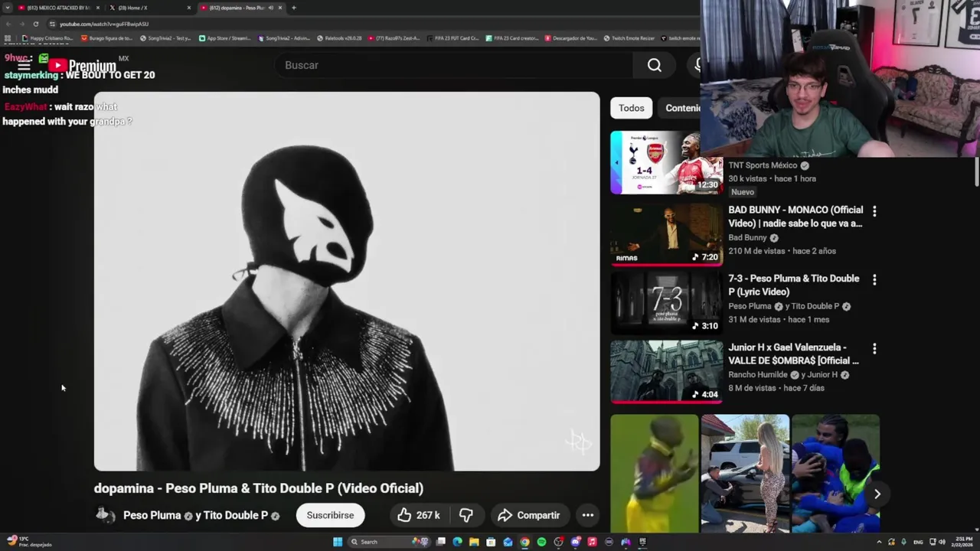Like the dopamina video (267 k)

[x=418, y=515]
